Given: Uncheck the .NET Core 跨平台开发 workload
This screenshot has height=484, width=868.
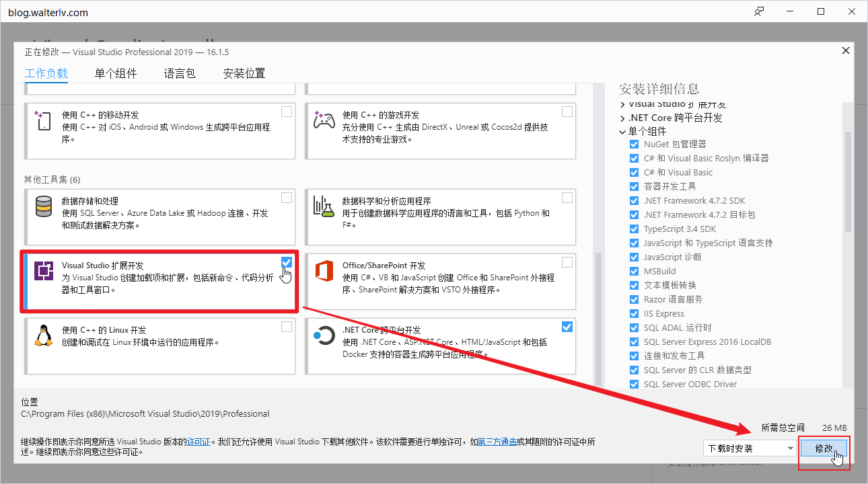Looking at the screenshot, I should pyautogui.click(x=567, y=327).
